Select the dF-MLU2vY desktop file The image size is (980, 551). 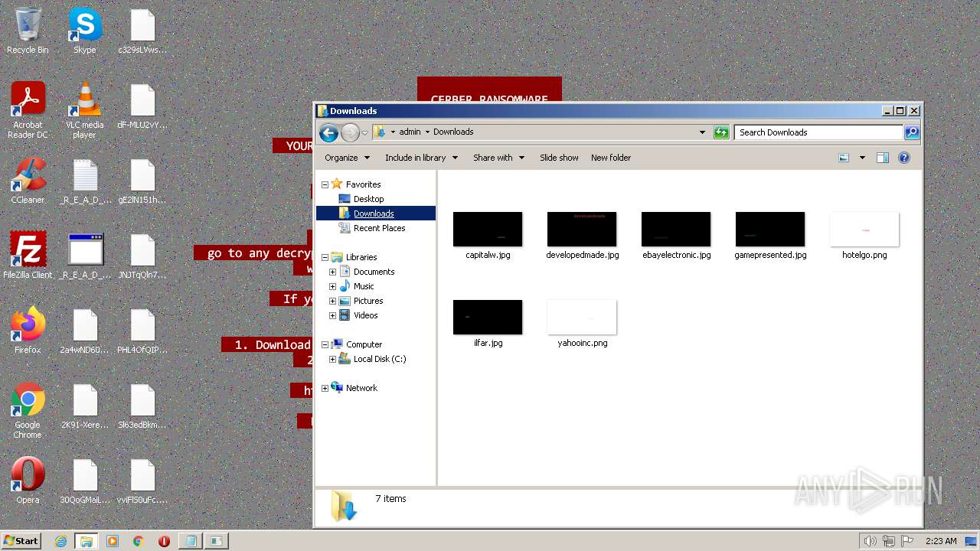pyautogui.click(x=142, y=106)
